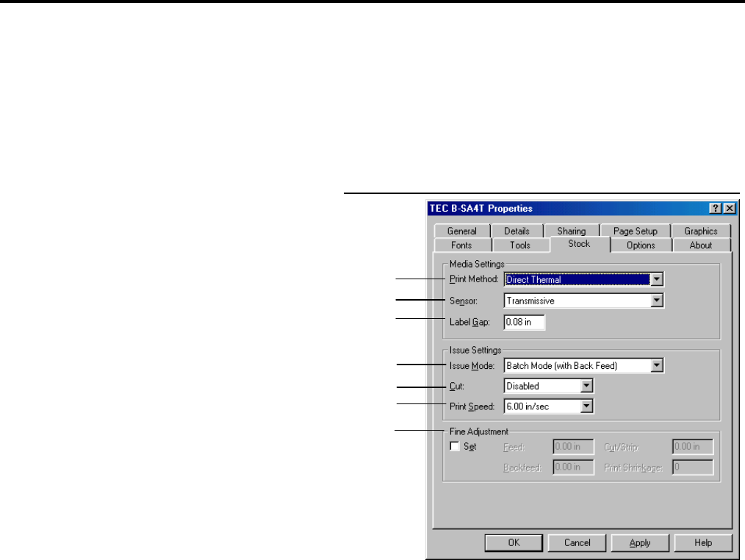Switch to the Options tab
Viewport: 745px width, 560px height.
pyautogui.click(x=641, y=245)
